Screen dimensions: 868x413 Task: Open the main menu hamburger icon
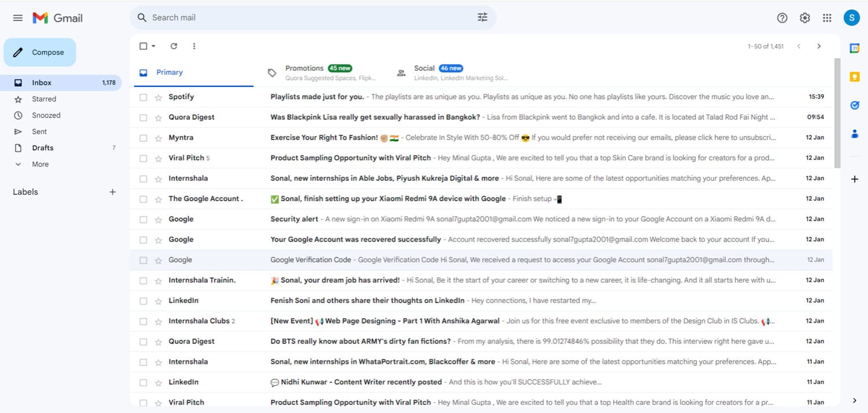(18, 18)
